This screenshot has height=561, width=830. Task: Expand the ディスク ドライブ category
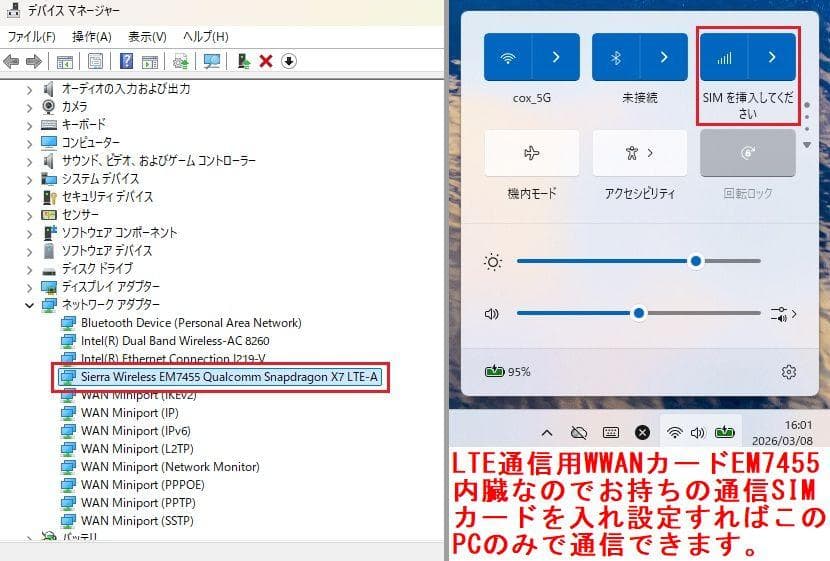(30, 270)
